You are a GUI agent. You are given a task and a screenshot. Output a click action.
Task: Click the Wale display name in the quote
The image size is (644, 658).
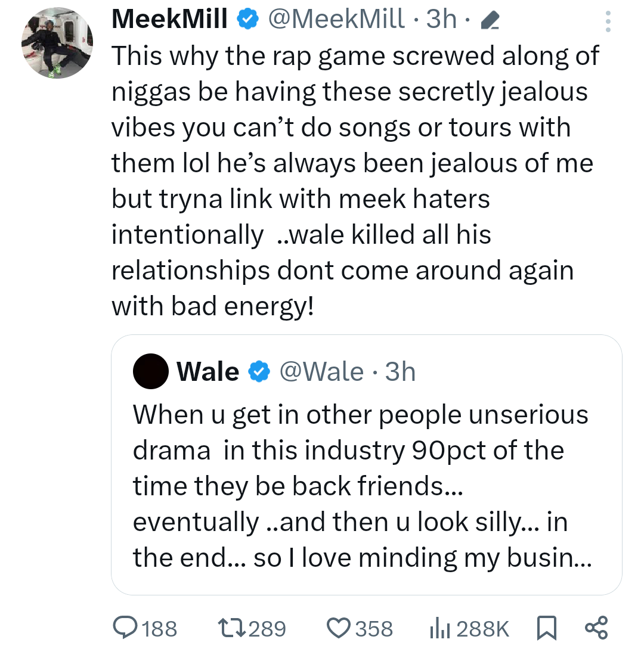[x=208, y=372]
